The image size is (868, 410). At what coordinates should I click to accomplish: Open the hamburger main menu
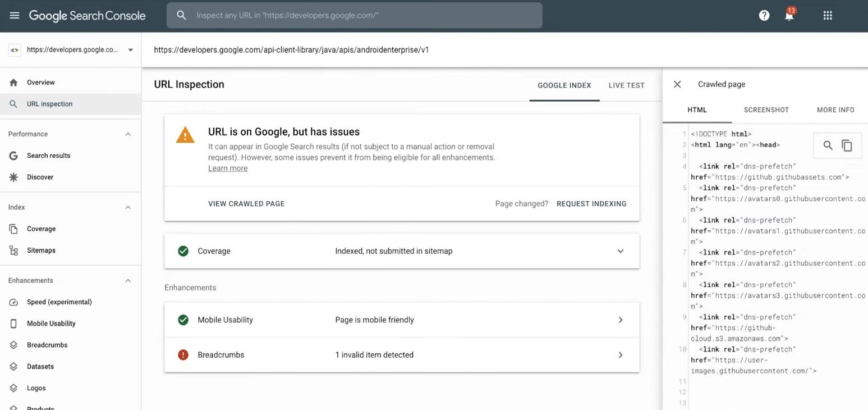pos(15,16)
